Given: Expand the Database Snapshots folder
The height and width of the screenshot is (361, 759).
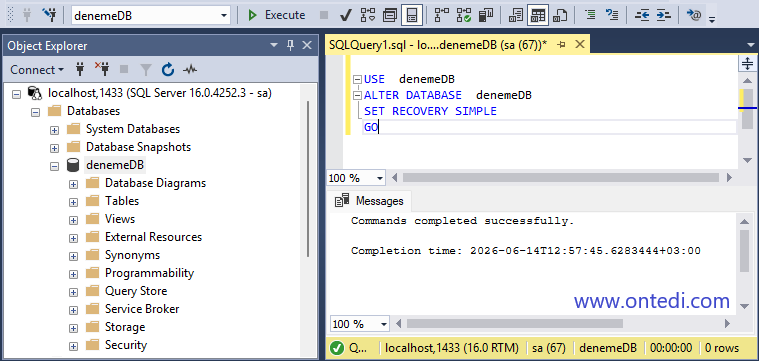Looking at the screenshot, I should click(x=54, y=148).
